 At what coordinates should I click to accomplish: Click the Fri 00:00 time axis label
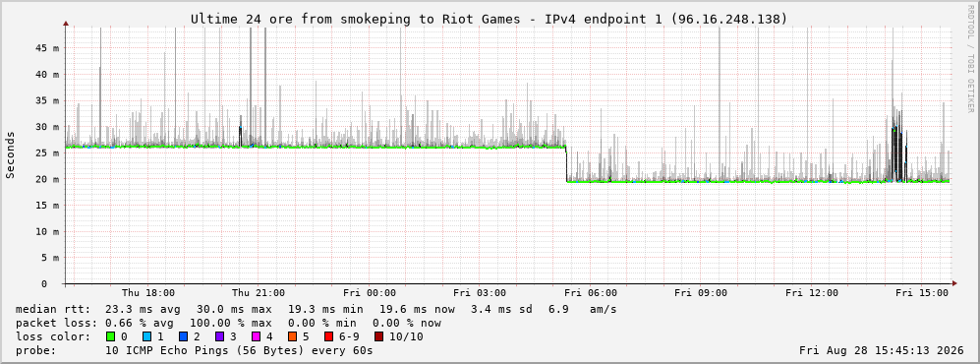370,293
